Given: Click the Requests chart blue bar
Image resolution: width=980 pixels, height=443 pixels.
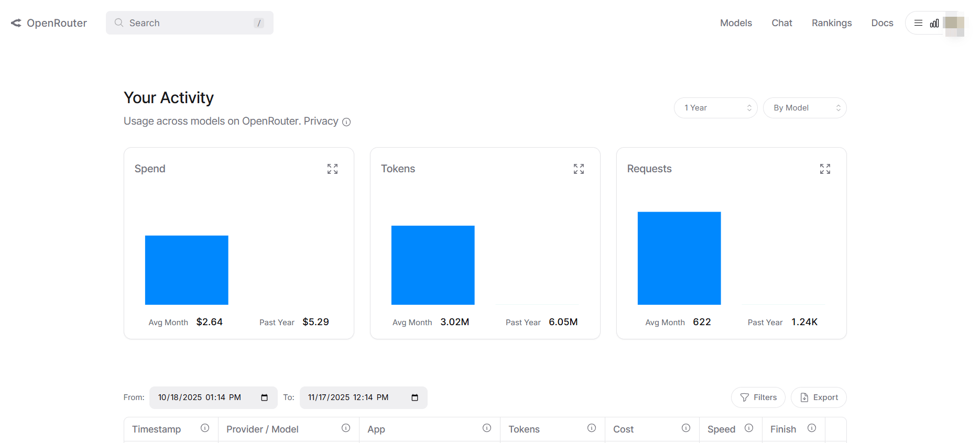Looking at the screenshot, I should [x=679, y=258].
